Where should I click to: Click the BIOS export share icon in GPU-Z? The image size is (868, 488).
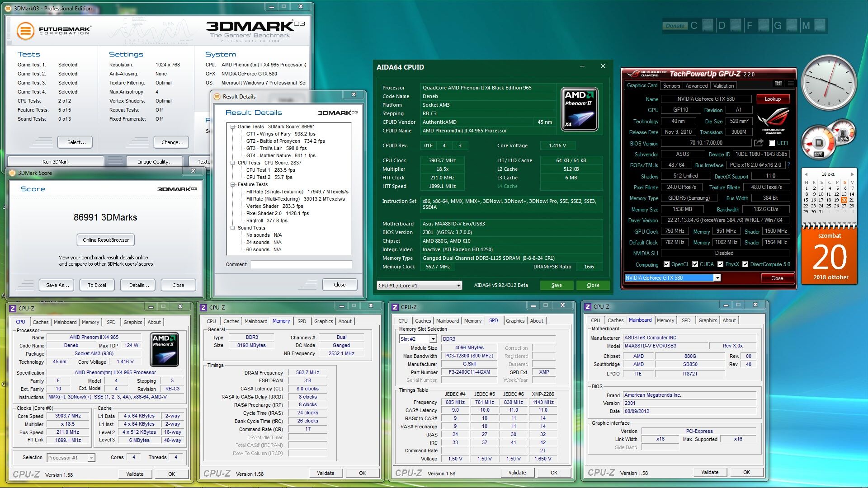759,143
